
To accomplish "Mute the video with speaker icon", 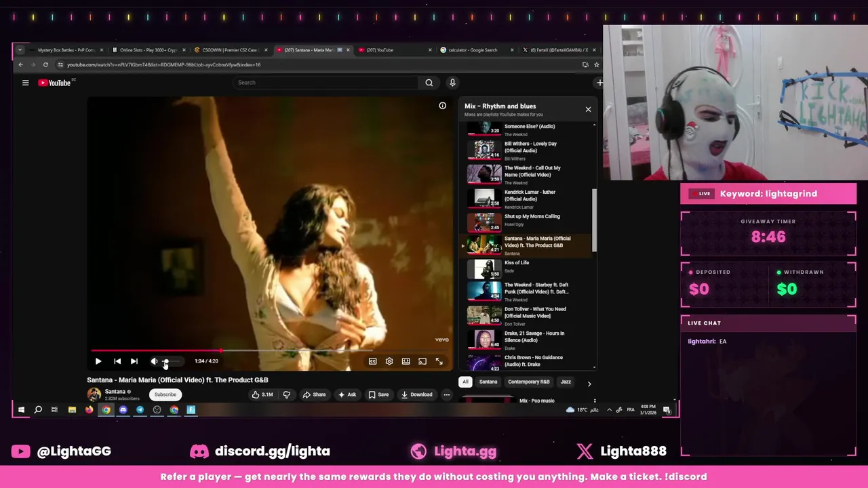I will (x=155, y=361).
